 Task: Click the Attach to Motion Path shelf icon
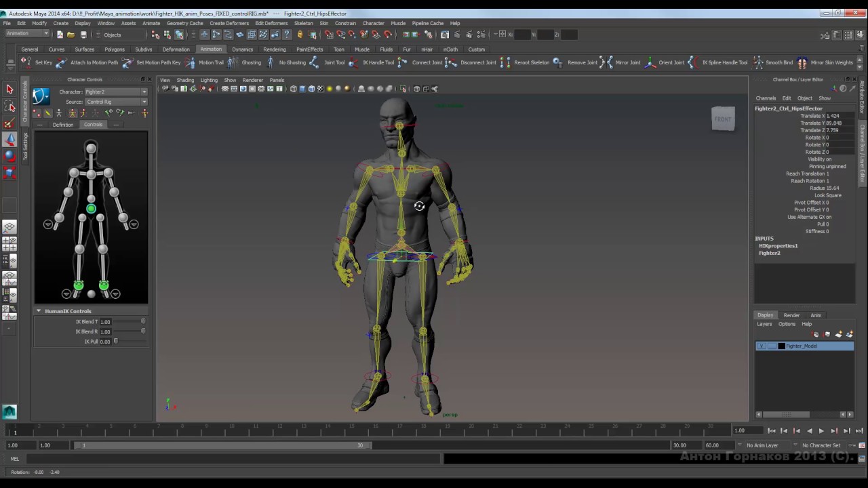(x=61, y=62)
